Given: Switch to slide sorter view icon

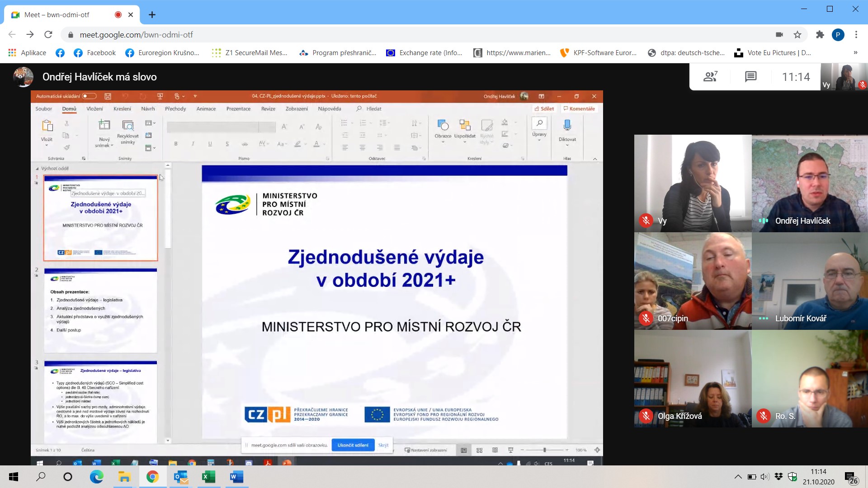Looking at the screenshot, I should tap(480, 450).
